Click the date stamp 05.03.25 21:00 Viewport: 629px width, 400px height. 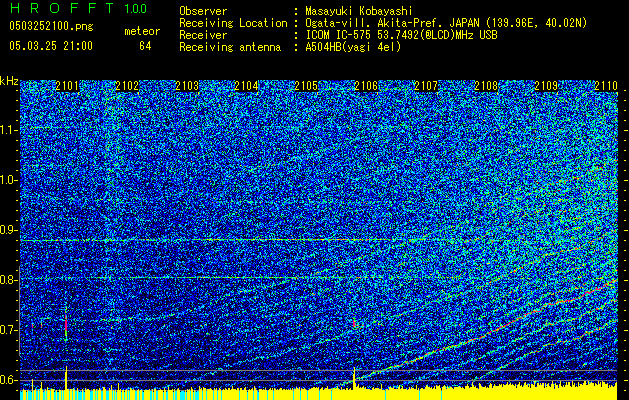point(51,46)
